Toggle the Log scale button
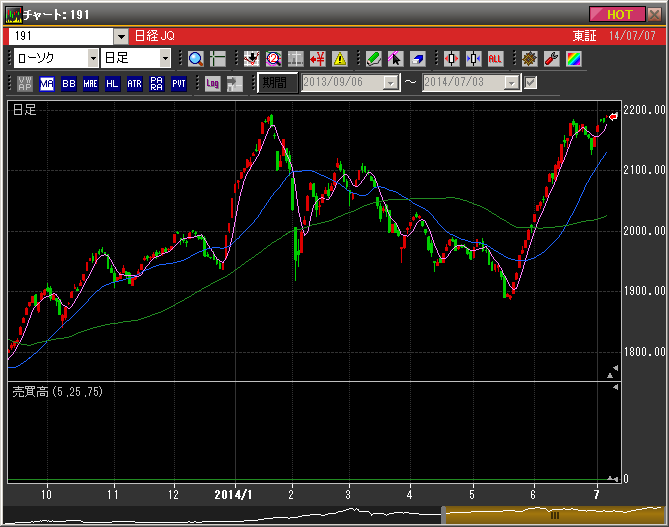 tap(212, 84)
